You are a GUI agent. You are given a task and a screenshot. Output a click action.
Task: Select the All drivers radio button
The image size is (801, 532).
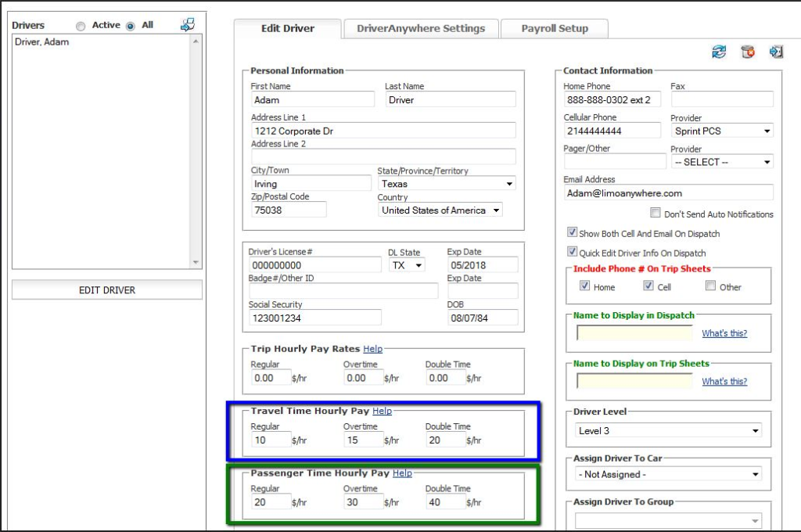coord(131,26)
